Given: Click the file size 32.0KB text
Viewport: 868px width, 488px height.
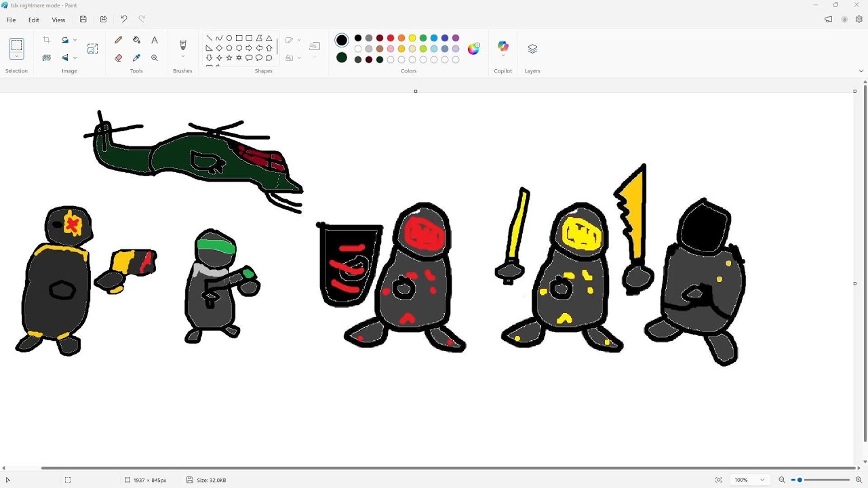Looking at the screenshot, I should [211, 480].
